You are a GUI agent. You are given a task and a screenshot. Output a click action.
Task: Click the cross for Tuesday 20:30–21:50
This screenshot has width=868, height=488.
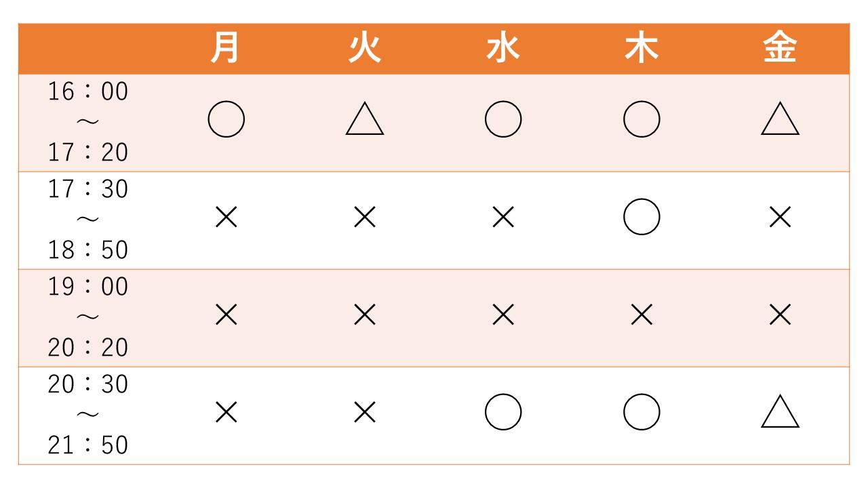(365, 413)
